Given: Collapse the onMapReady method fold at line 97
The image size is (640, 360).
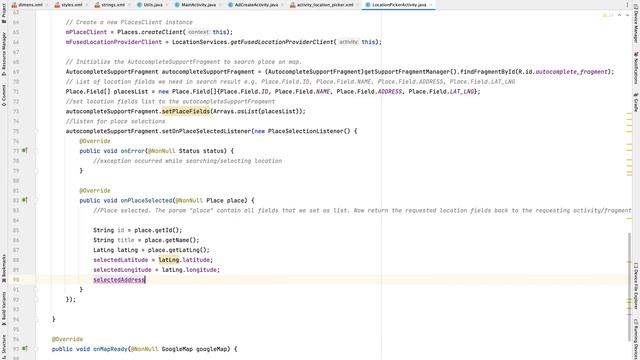Looking at the screenshot, I should pos(36,349).
